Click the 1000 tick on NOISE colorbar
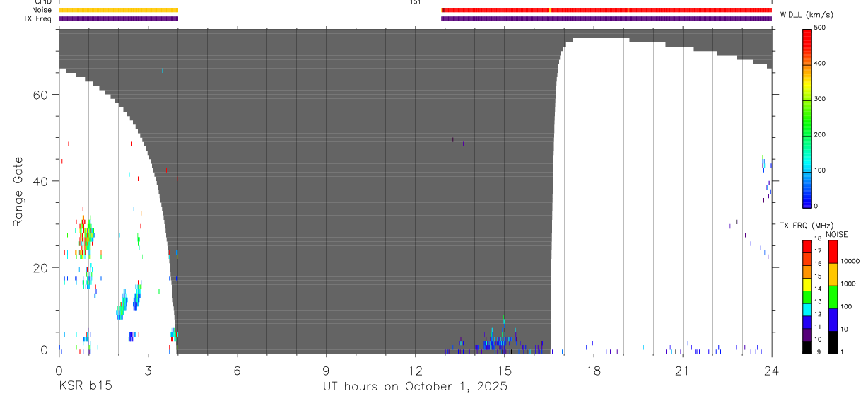The height and width of the screenshot is (401, 868). click(848, 284)
